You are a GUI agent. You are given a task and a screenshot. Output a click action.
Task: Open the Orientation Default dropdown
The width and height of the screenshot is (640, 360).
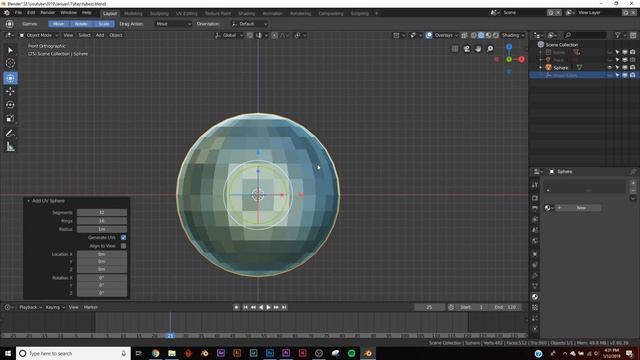pos(249,24)
